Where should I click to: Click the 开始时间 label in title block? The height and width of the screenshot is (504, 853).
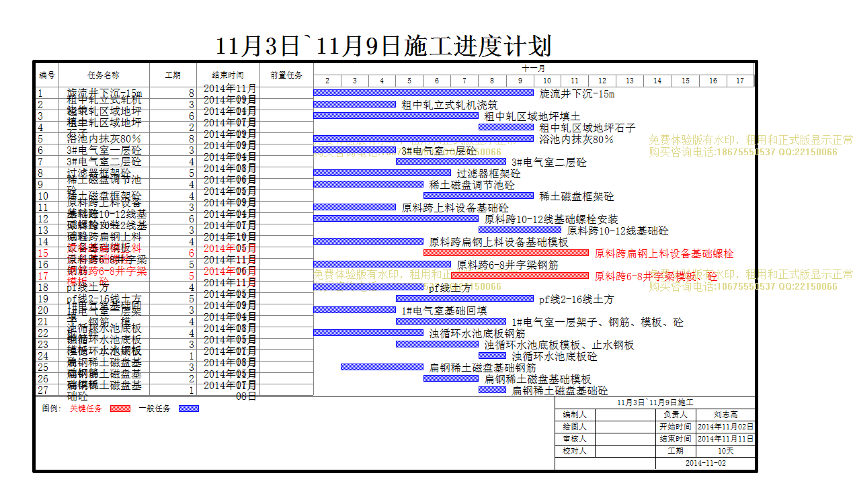click(x=676, y=427)
